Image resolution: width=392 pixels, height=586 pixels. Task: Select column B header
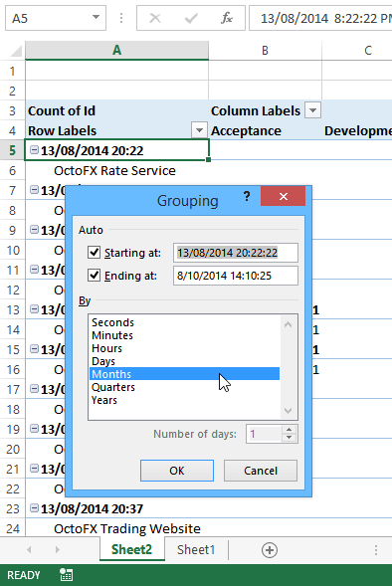[x=265, y=50]
